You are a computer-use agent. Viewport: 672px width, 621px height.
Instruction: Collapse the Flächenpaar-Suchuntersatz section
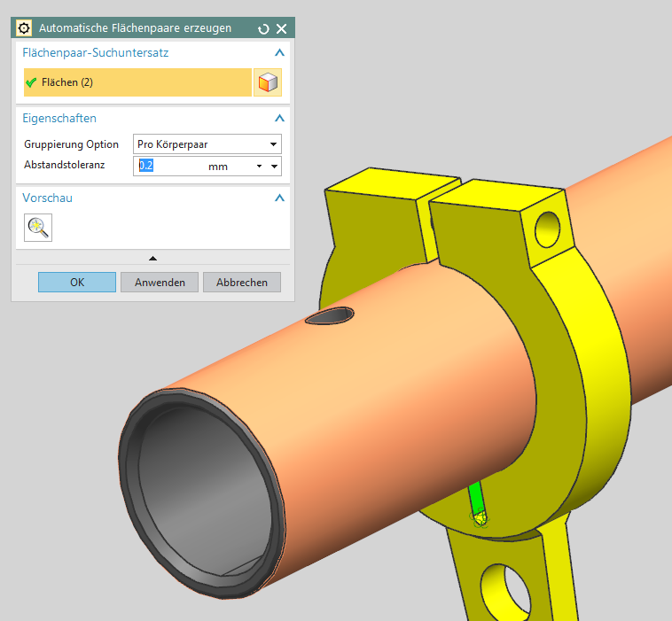(279, 52)
